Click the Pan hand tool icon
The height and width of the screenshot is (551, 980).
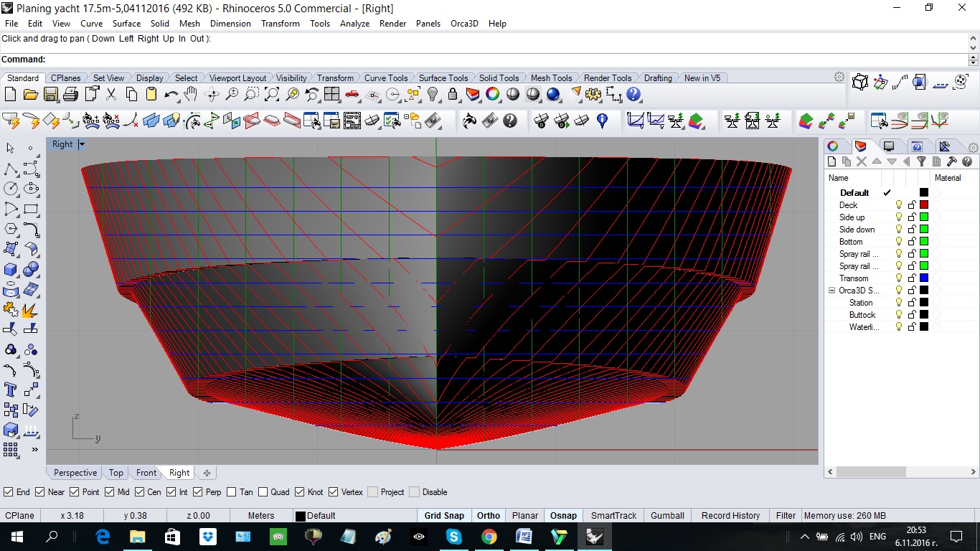(x=190, y=94)
